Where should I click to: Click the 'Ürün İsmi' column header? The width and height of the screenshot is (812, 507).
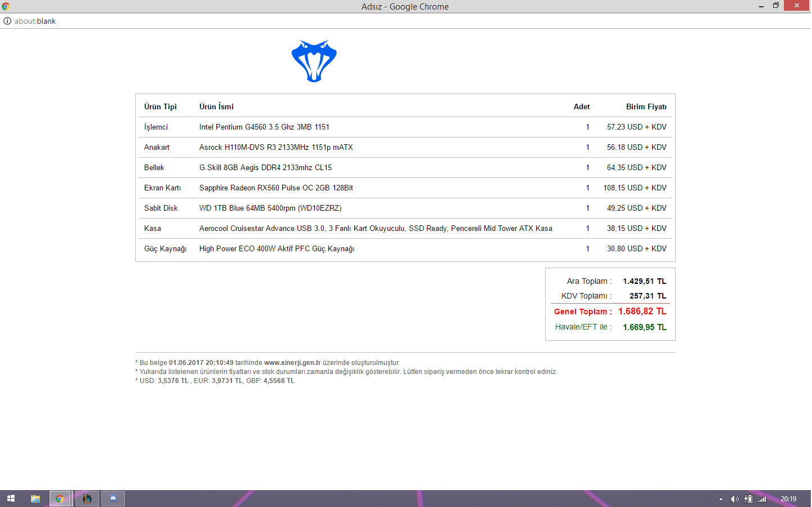tap(216, 106)
